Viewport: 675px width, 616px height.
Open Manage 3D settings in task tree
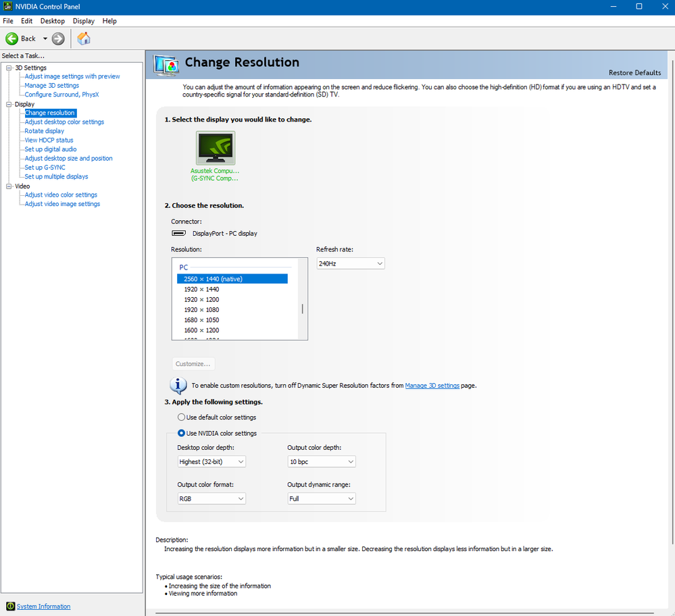tap(51, 85)
